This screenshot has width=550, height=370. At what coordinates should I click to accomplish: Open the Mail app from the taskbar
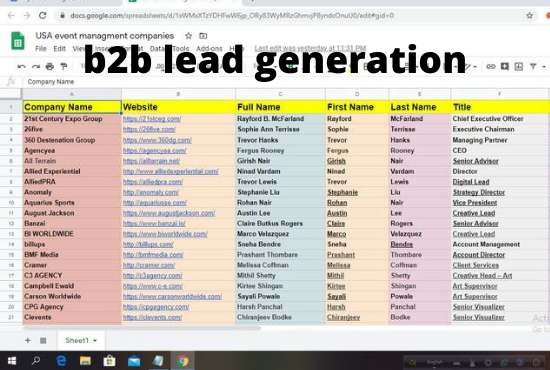coord(134,361)
